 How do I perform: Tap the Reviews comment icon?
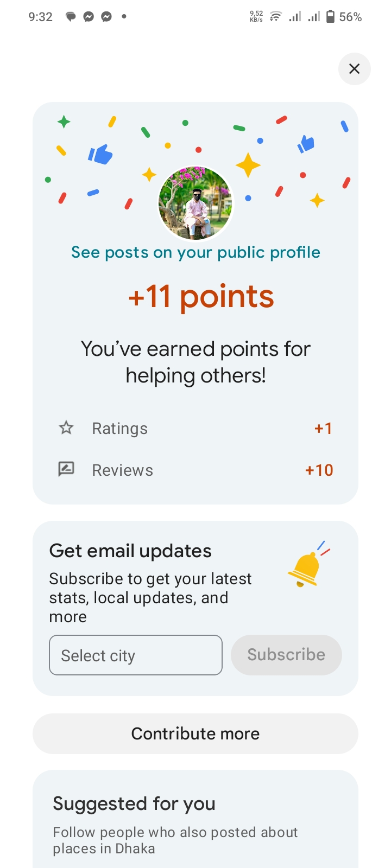tap(66, 469)
